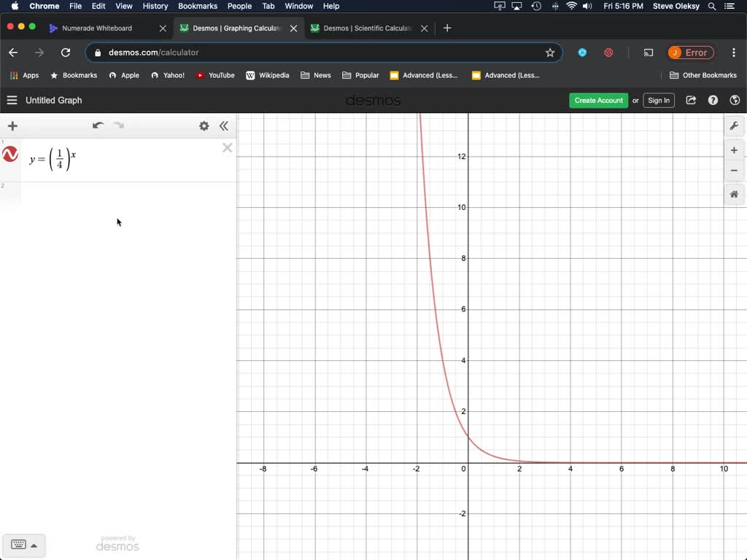Click the Create Account button
Viewport: 747px width, 560px height.
point(598,101)
